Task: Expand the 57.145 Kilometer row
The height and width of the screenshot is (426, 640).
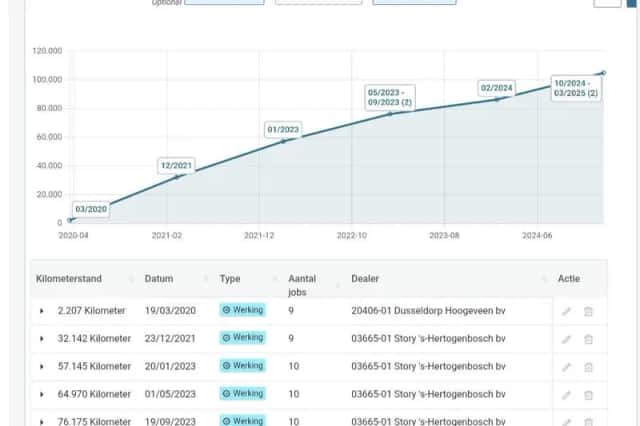Action: (42, 366)
